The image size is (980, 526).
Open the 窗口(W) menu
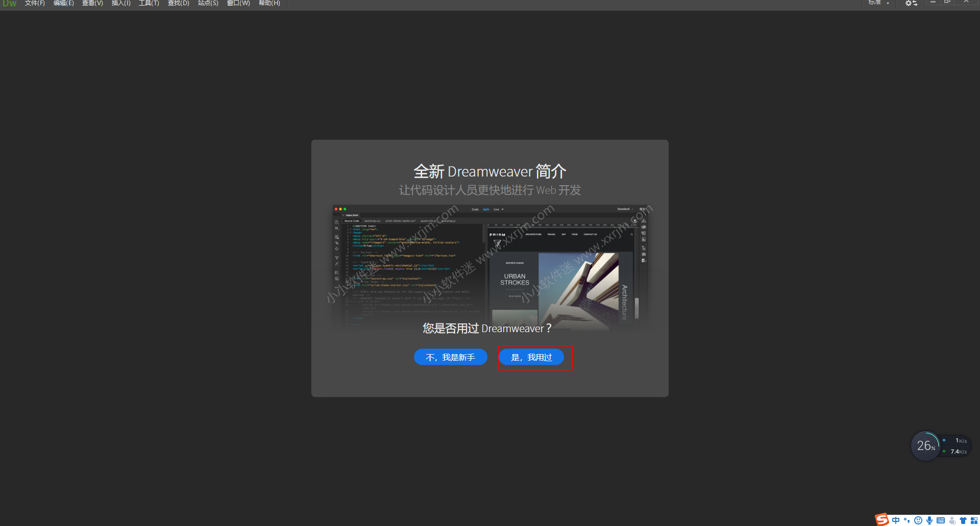(x=238, y=3)
